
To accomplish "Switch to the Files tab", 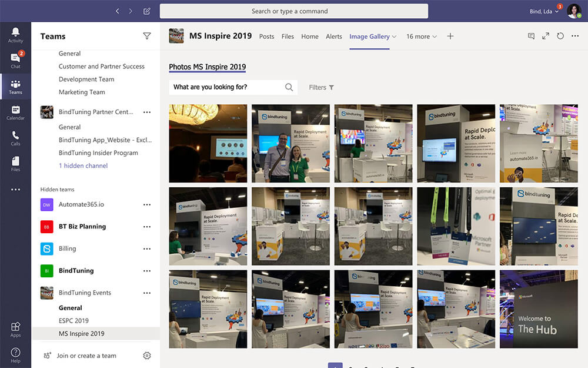I will pyautogui.click(x=288, y=37).
